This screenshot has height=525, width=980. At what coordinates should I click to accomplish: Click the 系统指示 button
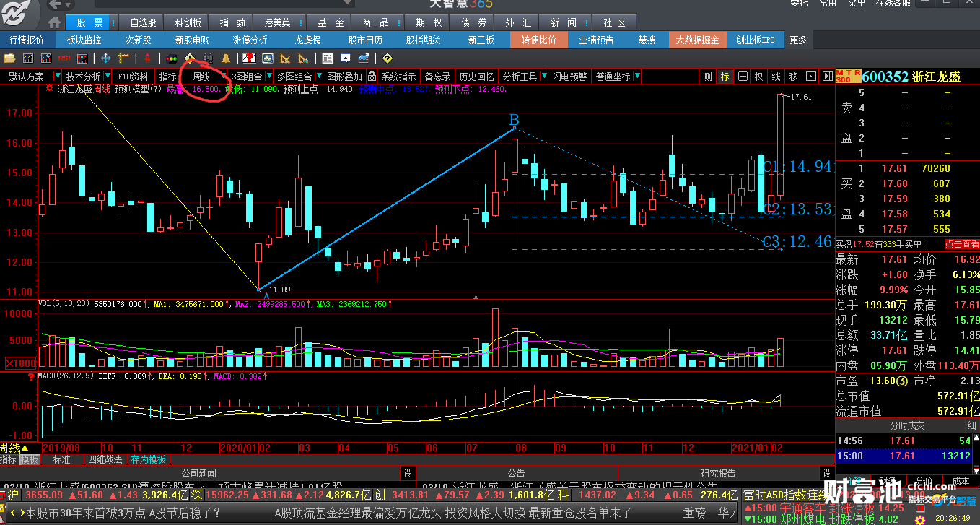(x=398, y=77)
